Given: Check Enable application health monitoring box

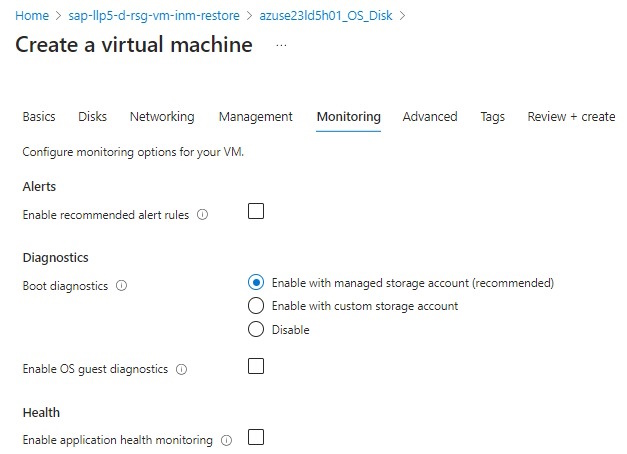Looking at the screenshot, I should coord(256,437).
